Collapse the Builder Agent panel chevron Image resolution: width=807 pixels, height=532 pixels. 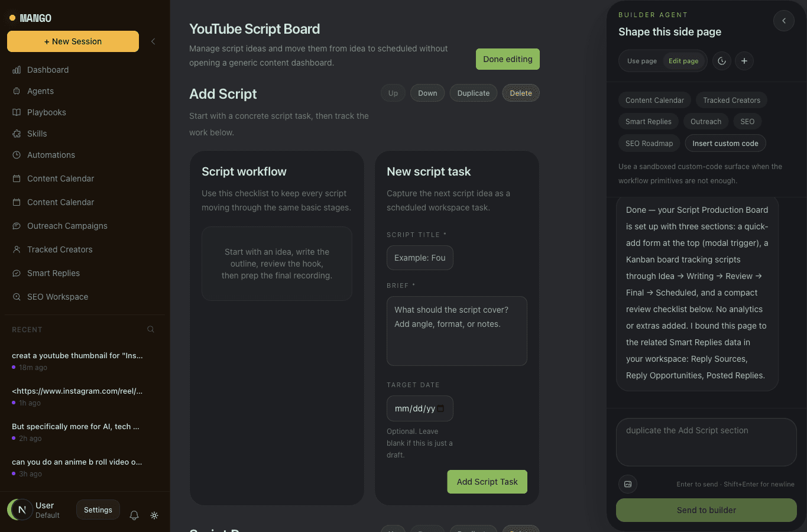784,21
